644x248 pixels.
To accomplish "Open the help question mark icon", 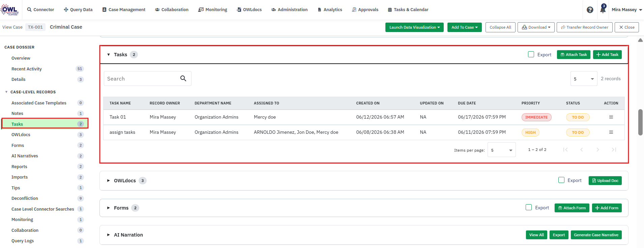I will (x=590, y=10).
